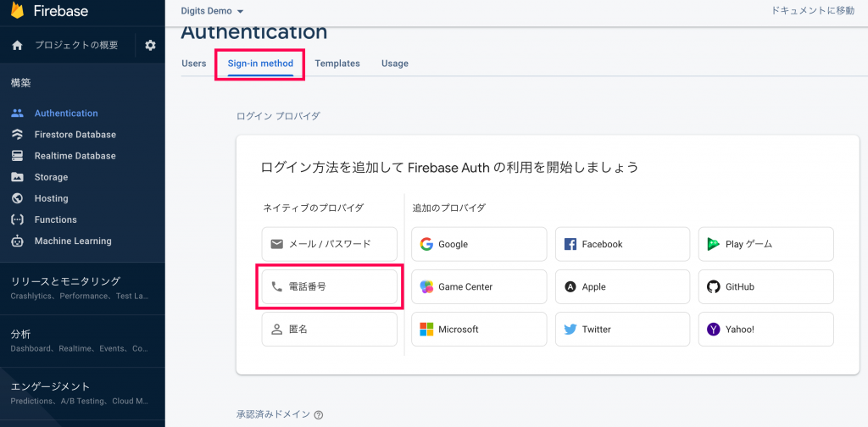The image size is (868, 427).
Task: Click the 構築 section label
Action: [x=21, y=84]
